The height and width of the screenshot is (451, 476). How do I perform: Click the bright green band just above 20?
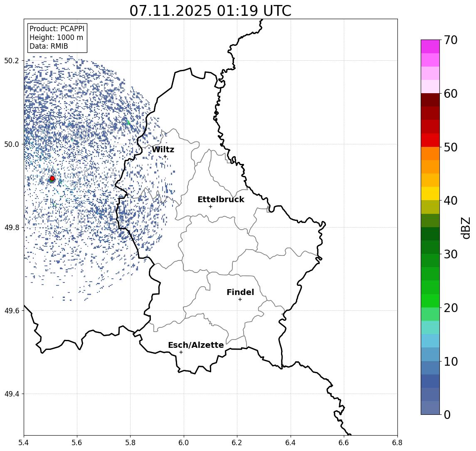[x=430, y=300]
